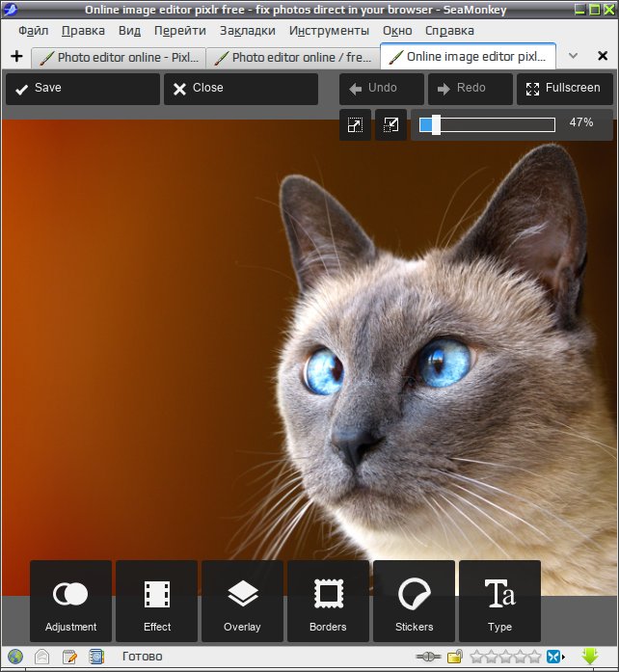
Task: Click the Close button in editor
Action: [x=241, y=89]
